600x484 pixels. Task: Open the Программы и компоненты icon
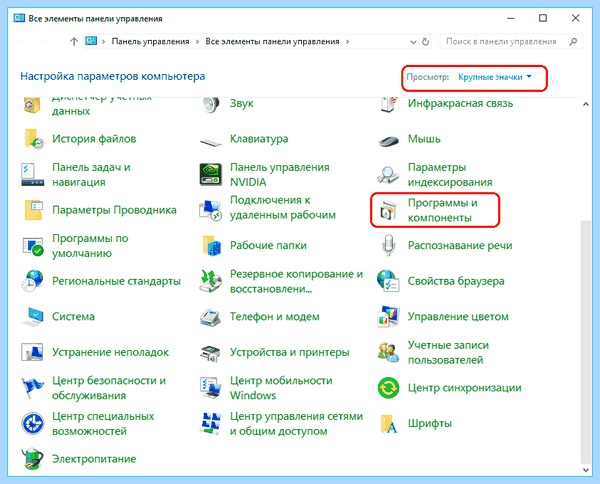[x=388, y=212]
